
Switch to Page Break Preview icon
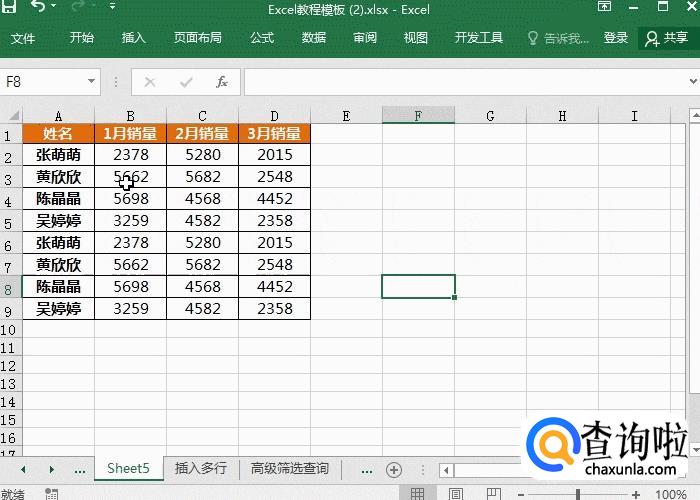pos(493,493)
